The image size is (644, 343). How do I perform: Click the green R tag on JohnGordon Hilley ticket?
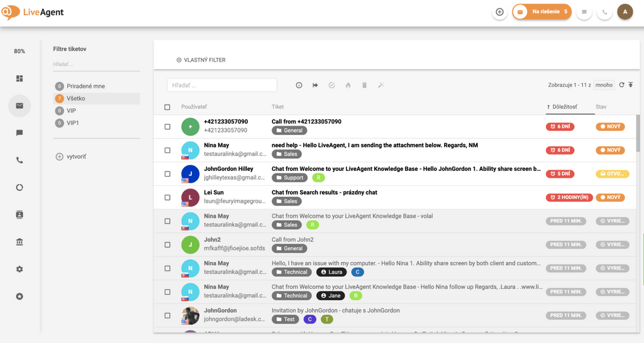click(x=318, y=178)
